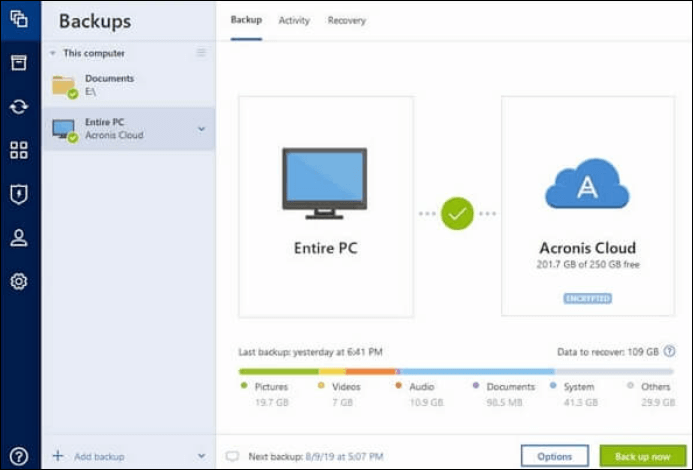Switch to the Recovery tab
Viewport: 693px width, 470px height.
[346, 20]
